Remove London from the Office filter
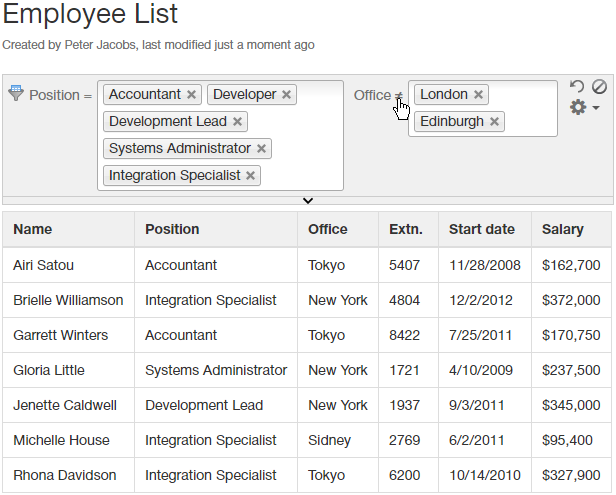 478,95
